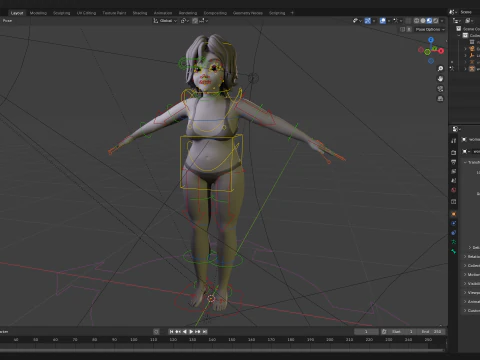Play the animation forward

tap(191, 332)
